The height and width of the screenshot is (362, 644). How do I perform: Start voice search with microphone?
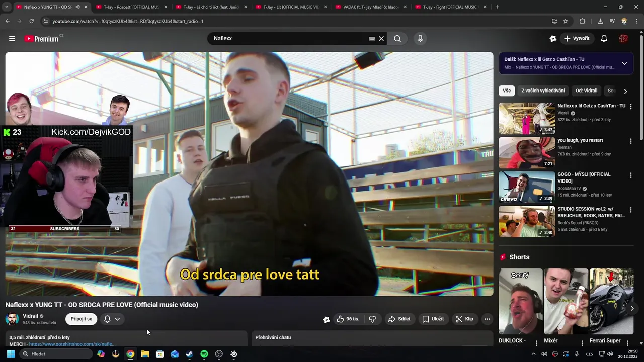pos(420,39)
